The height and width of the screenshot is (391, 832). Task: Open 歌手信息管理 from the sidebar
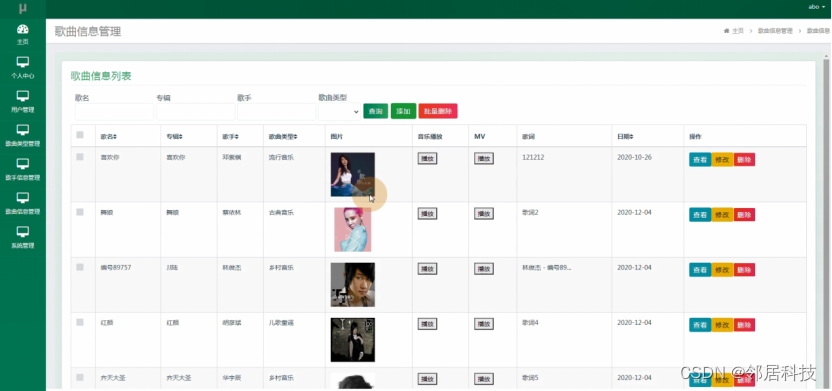(23, 170)
